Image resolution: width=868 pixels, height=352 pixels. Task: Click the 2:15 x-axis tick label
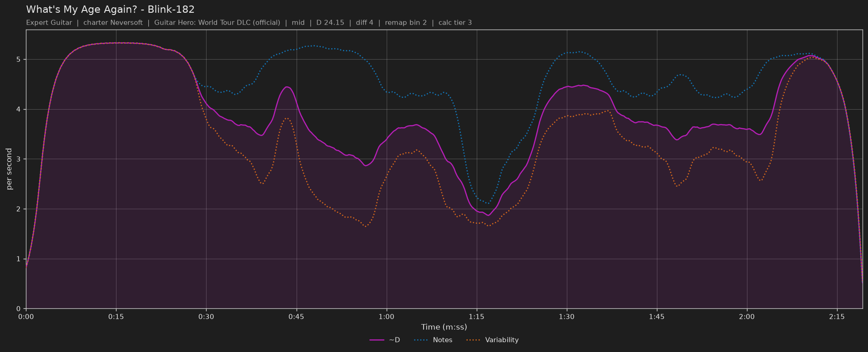point(837,317)
